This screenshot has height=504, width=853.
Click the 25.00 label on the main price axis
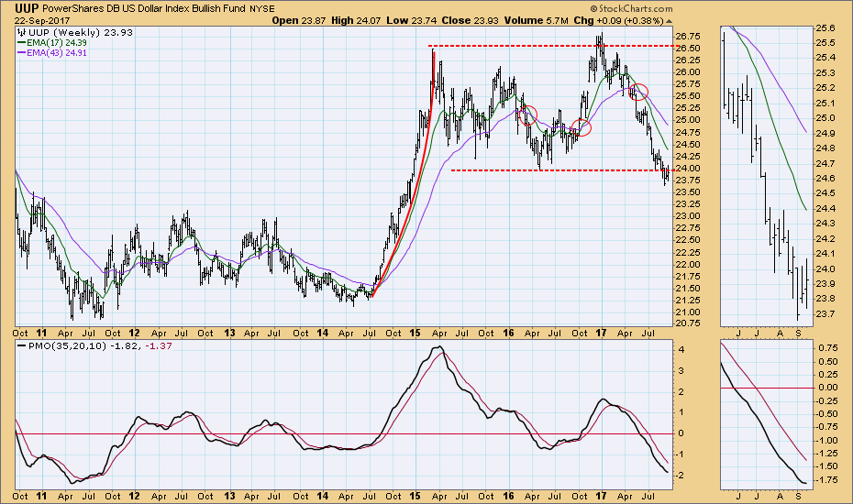tap(687, 120)
